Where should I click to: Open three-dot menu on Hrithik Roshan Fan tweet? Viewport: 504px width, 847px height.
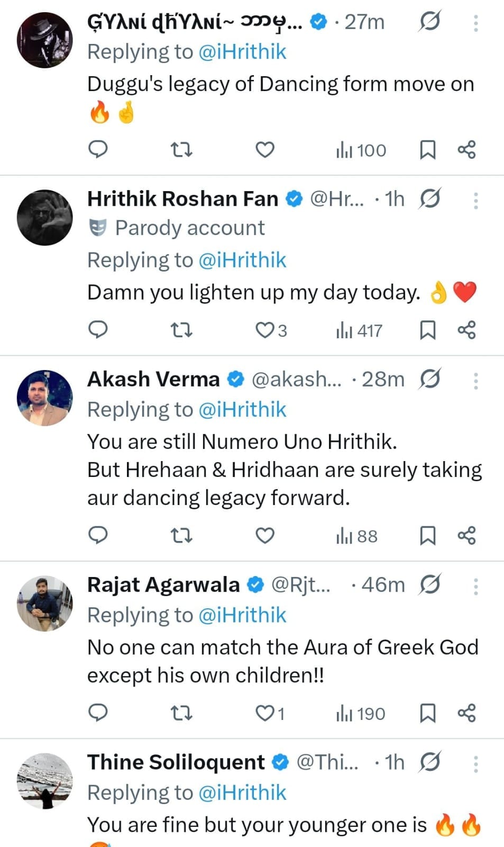click(476, 200)
